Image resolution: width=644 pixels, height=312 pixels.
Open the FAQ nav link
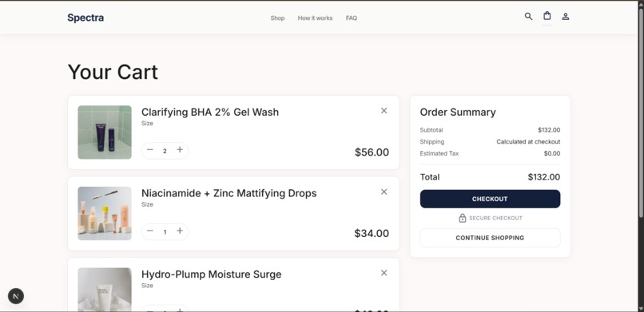click(x=351, y=18)
